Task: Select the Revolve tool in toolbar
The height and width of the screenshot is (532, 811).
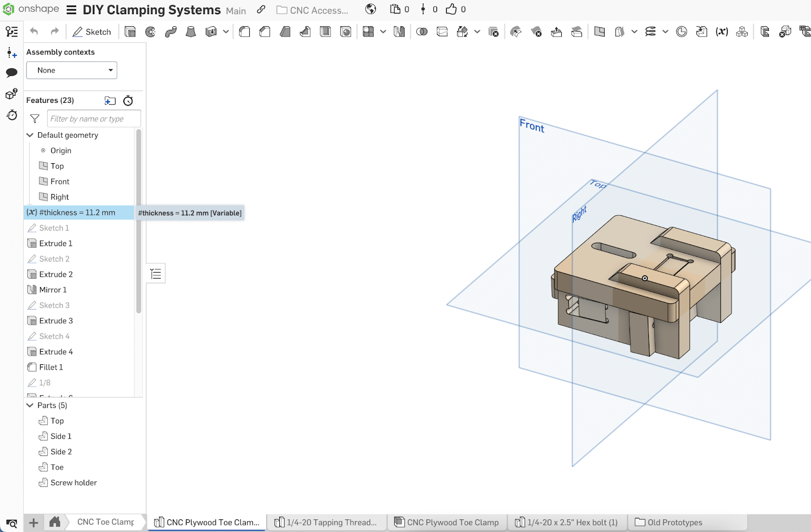Action: click(x=151, y=32)
